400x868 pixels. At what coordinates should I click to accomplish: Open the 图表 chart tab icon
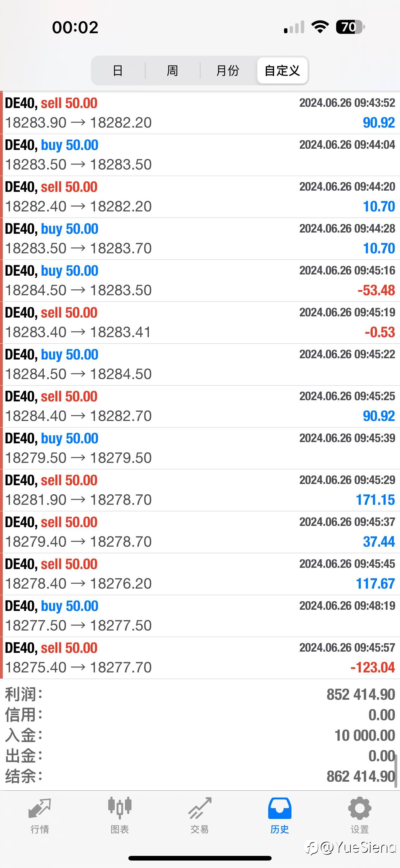[119, 808]
